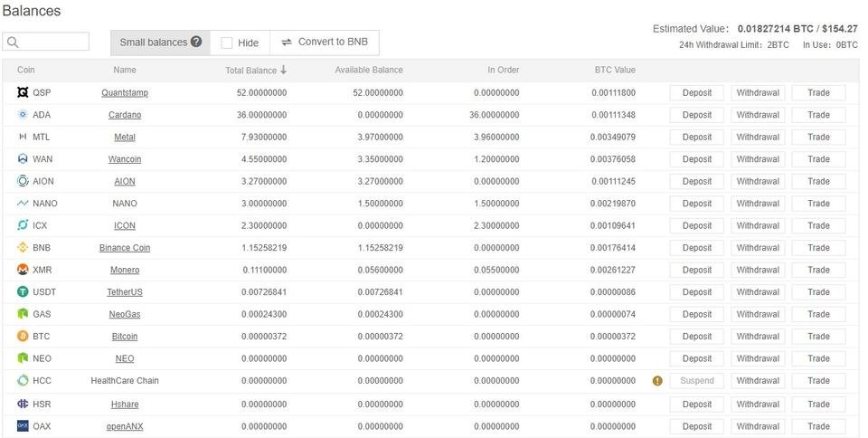Click the coin search input field
The width and height of the screenshot is (868, 438).
[46, 42]
